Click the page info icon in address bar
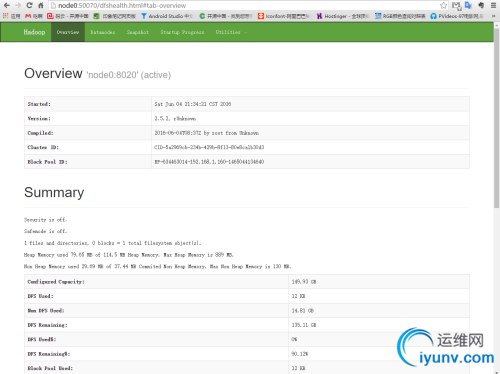 53,5
